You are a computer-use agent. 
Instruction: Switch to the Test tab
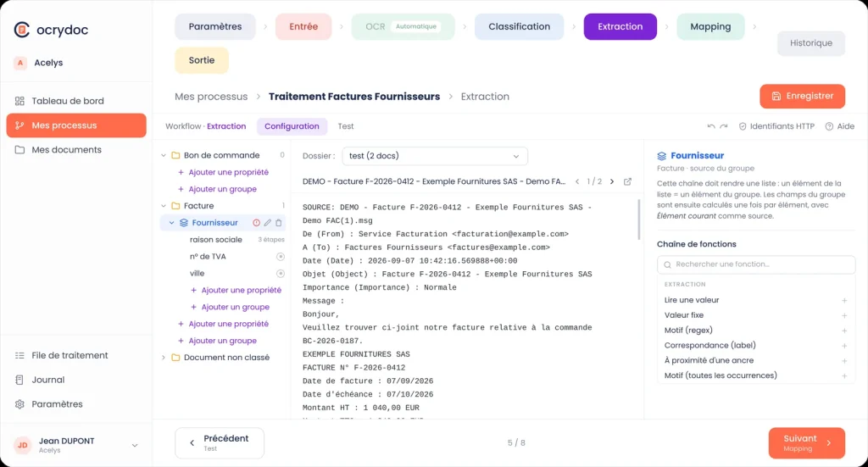pos(346,126)
